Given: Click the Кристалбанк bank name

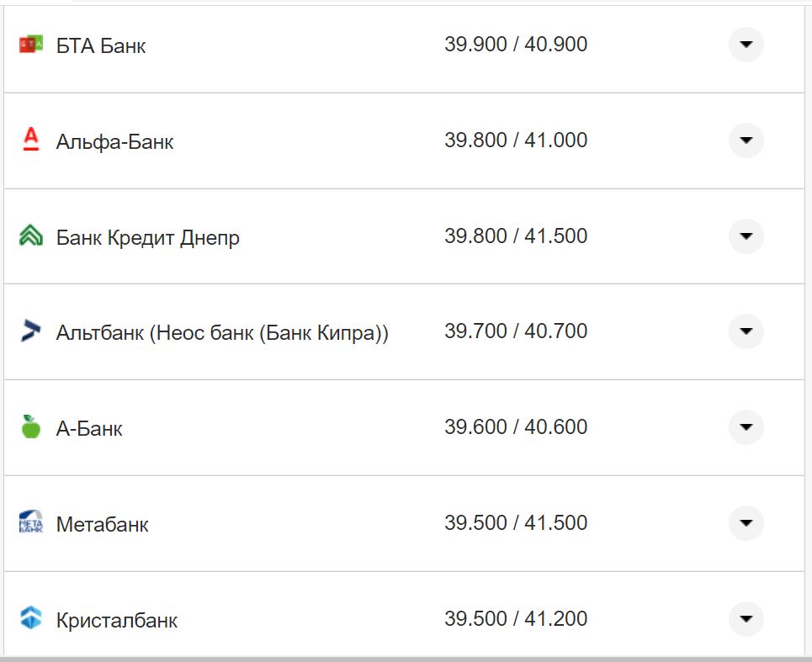Looking at the screenshot, I should click(x=116, y=621).
